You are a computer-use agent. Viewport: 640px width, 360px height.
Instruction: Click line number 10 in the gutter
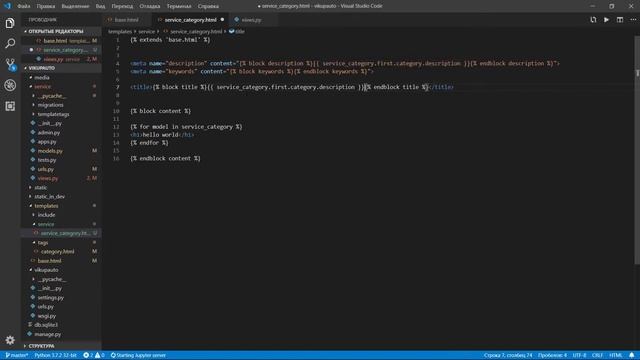(116, 111)
